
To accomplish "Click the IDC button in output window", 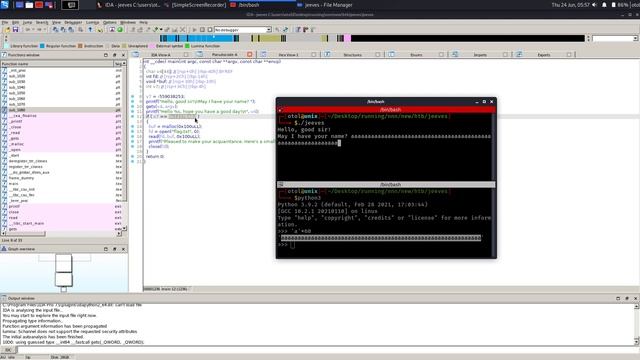I will (9, 350).
